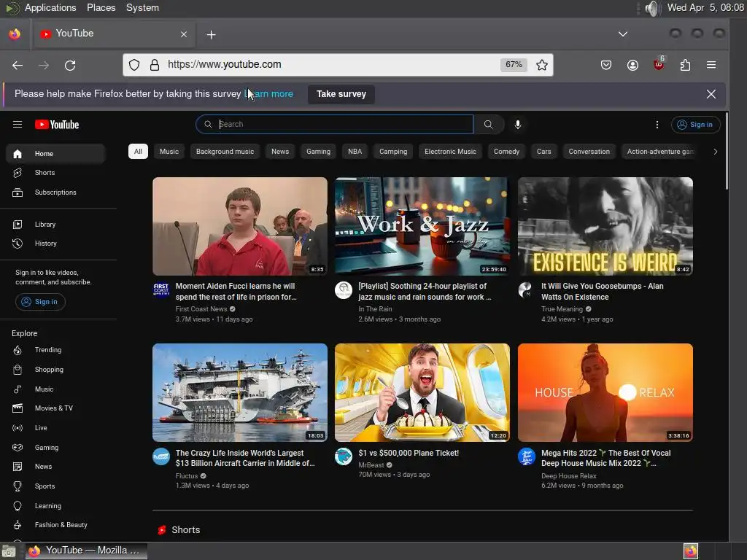Reset zoom via 67% indicator
This screenshot has height=560, width=747.
tap(514, 64)
